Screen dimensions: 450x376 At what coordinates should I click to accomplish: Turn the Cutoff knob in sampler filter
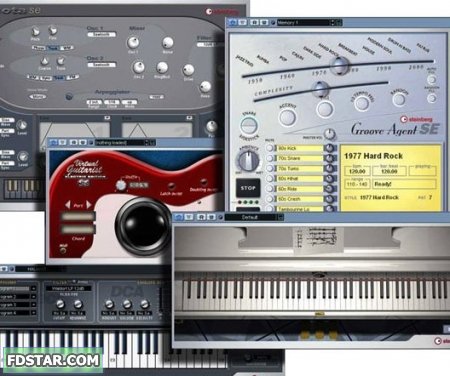click(60, 304)
